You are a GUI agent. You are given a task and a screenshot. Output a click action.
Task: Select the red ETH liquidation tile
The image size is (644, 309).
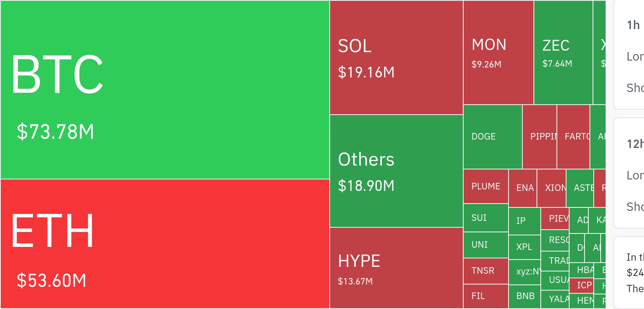(x=165, y=244)
